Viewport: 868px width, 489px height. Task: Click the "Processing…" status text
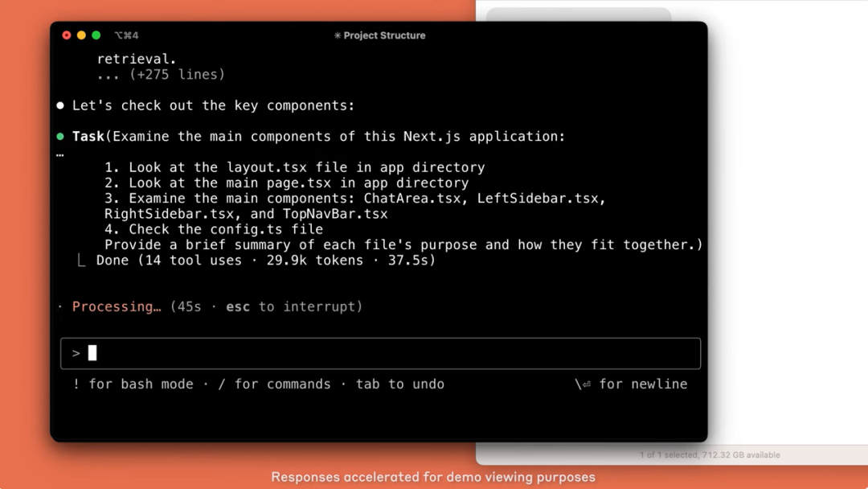point(117,306)
